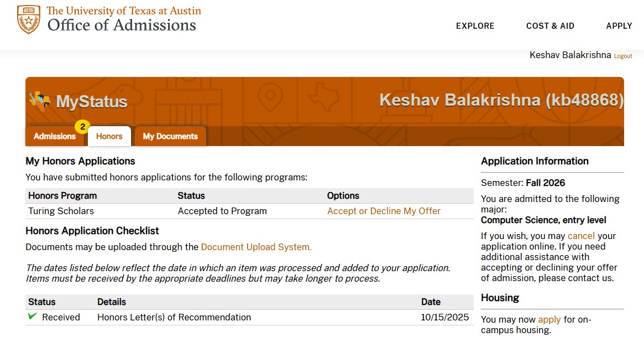Open the COST & AID menu
The image size is (644, 342).
(x=551, y=26)
